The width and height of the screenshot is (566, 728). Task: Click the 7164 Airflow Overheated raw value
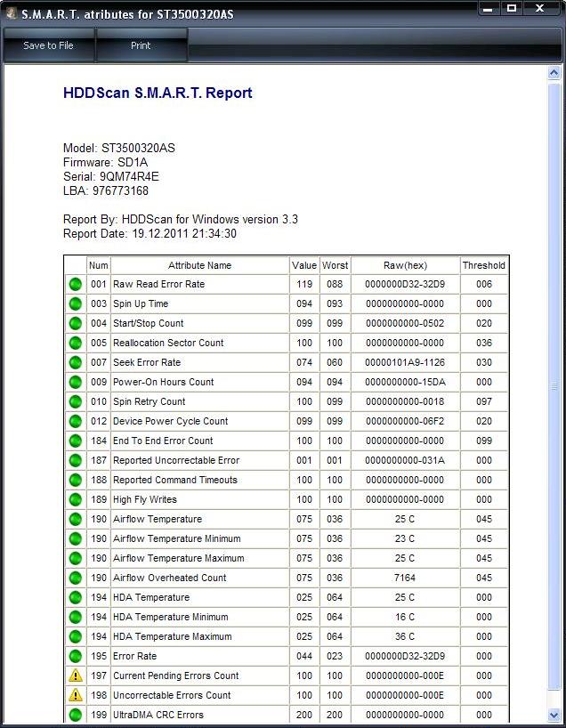click(x=405, y=578)
